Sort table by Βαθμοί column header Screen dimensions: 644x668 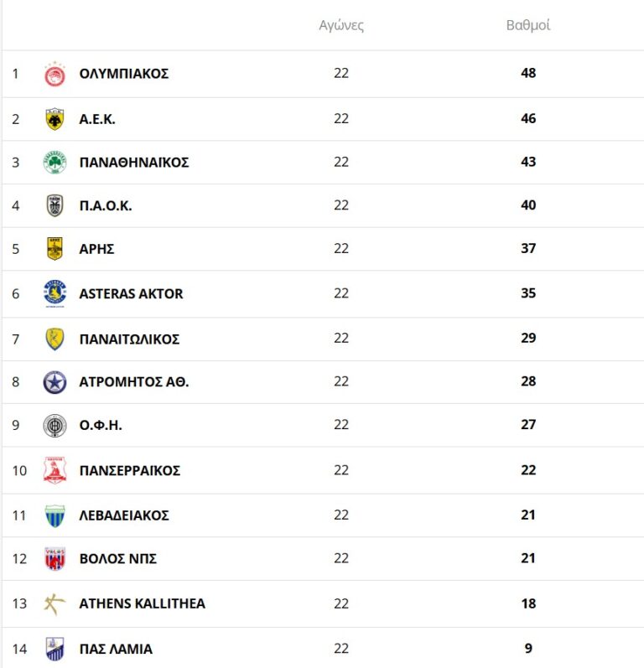527,25
